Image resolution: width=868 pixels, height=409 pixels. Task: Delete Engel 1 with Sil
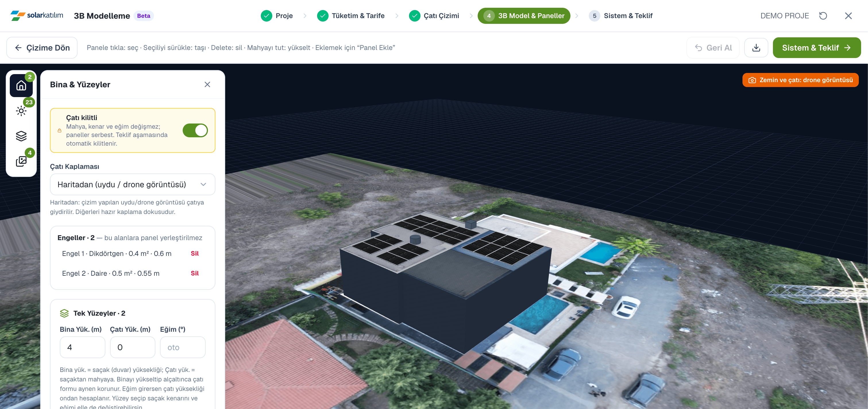195,253
